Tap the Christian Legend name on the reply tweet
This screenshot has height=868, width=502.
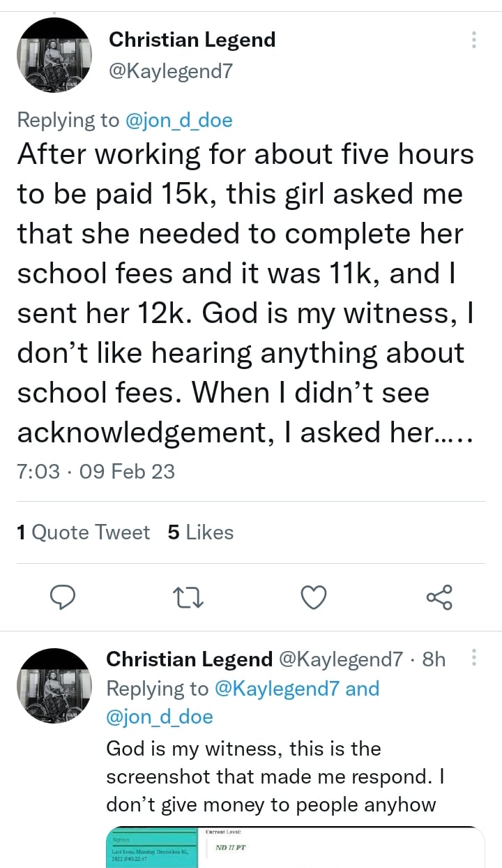[189, 659]
